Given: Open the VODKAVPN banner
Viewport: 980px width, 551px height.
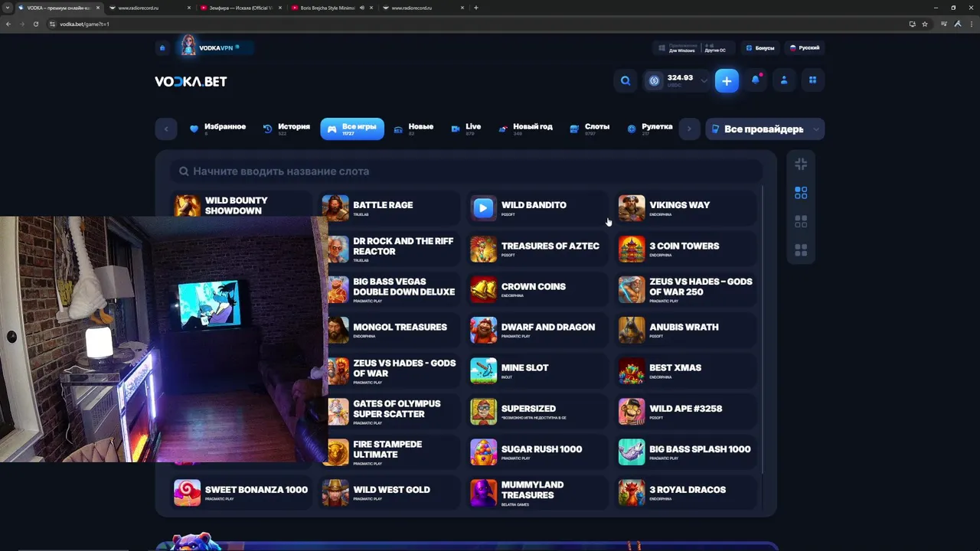Looking at the screenshot, I should click(217, 47).
